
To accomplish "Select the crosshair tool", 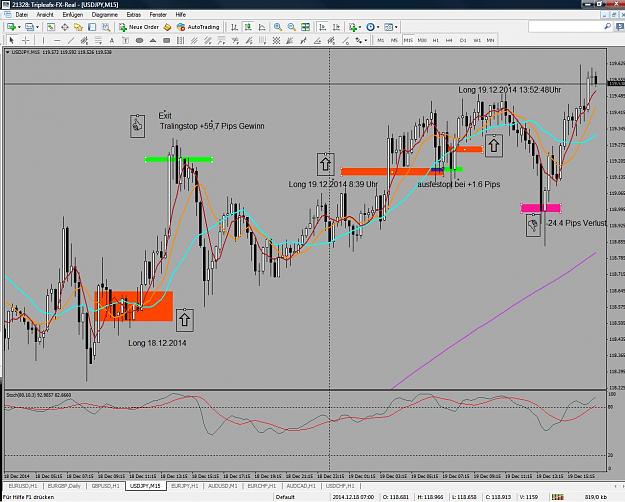I will [x=26, y=40].
